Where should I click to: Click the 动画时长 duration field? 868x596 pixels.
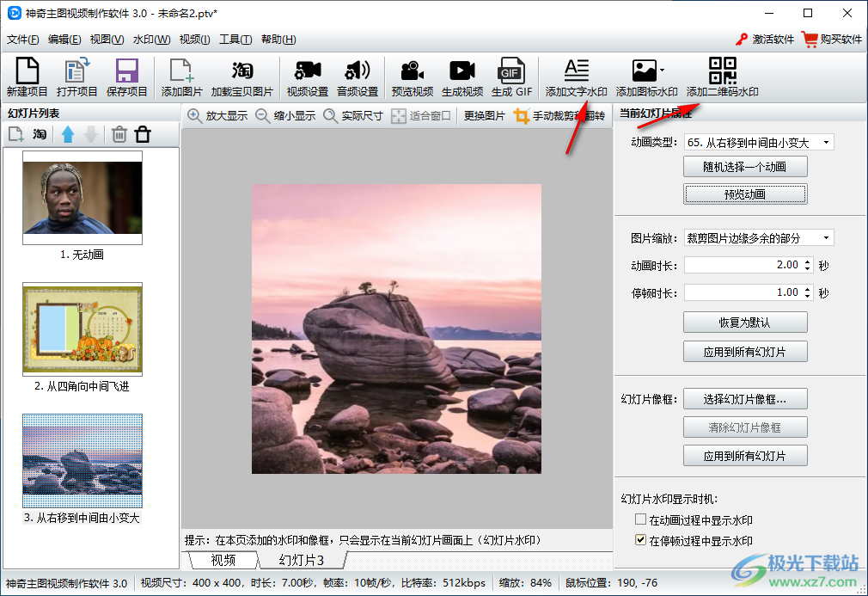click(743, 265)
